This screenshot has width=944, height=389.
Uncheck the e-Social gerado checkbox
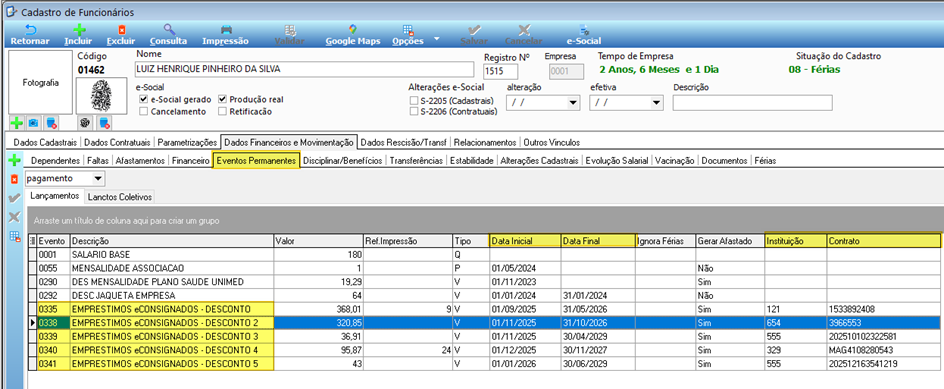pos(143,99)
